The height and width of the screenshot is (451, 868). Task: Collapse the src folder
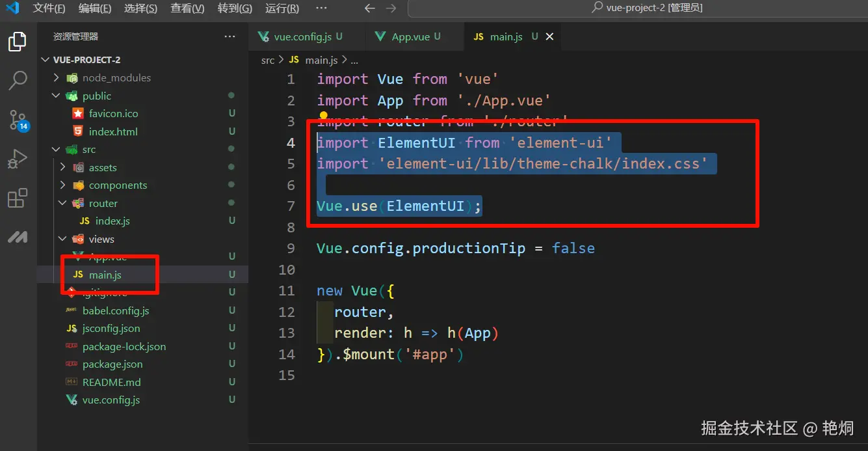tap(57, 150)
